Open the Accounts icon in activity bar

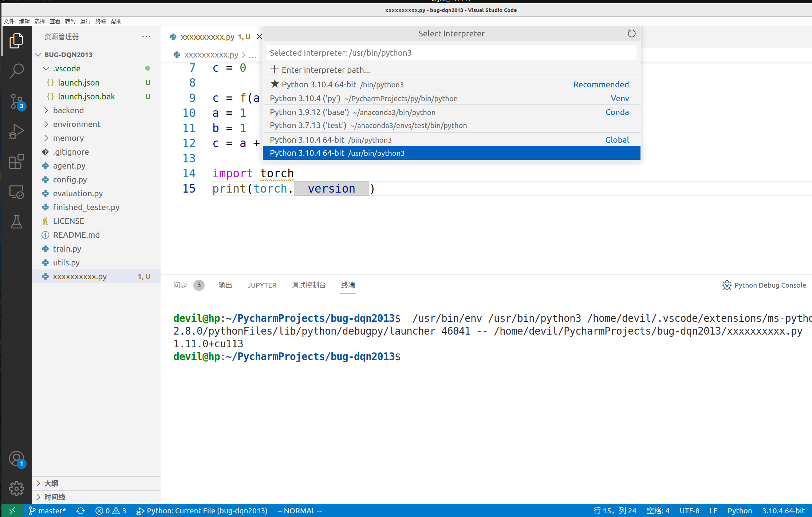tap(16, 459)
